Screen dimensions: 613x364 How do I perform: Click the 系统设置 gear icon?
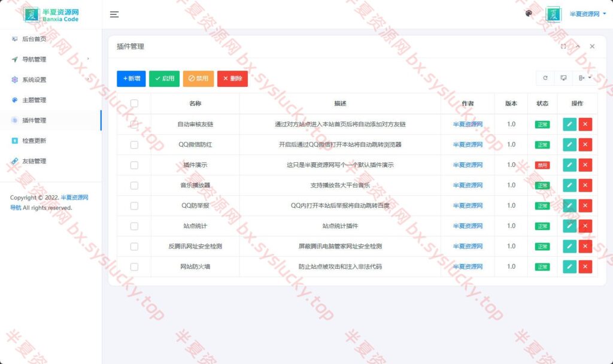pos(14,80)
